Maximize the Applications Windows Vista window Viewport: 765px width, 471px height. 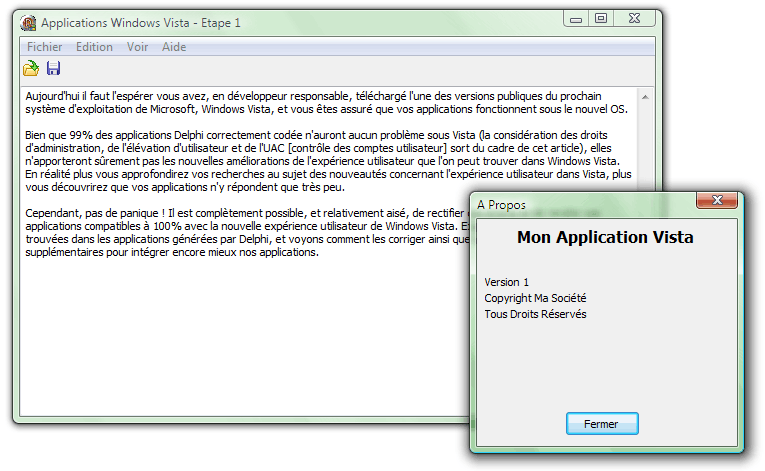tap(601, 18)
